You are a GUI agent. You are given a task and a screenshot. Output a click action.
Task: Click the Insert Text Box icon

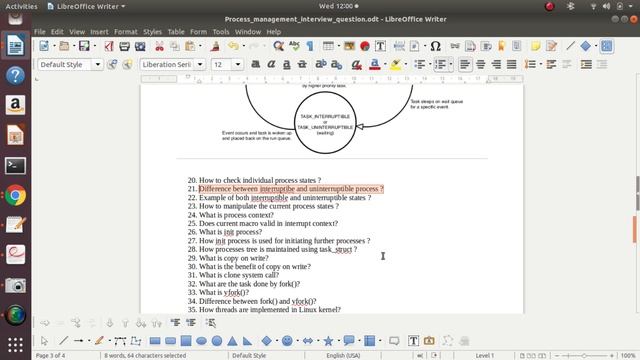pyautogui.click(x=380, y=46)
